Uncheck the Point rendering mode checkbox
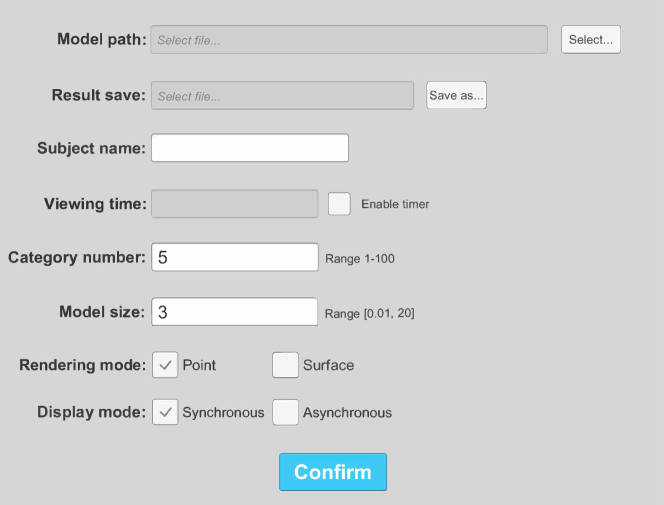 [x=165, y=365]
